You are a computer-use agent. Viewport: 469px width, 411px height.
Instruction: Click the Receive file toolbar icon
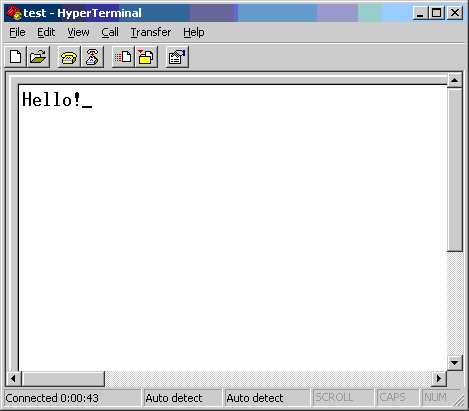pyautogui.click(x=146, y=57)
